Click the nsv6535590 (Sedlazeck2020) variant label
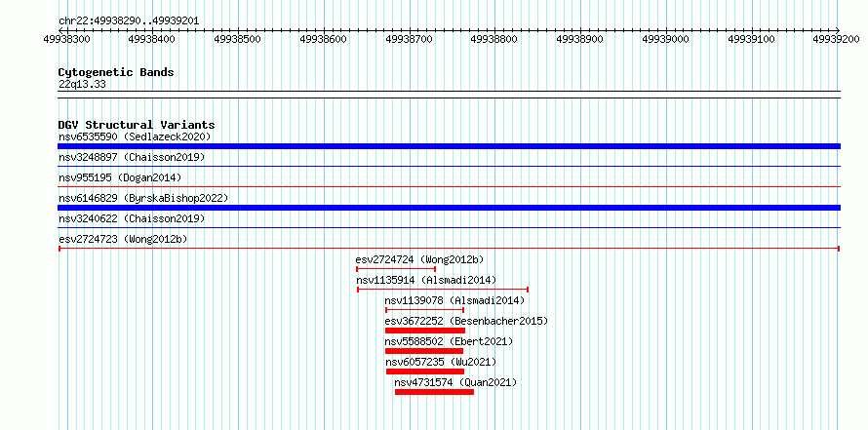The height and width of the screenshot is (430, 868). 135,137
